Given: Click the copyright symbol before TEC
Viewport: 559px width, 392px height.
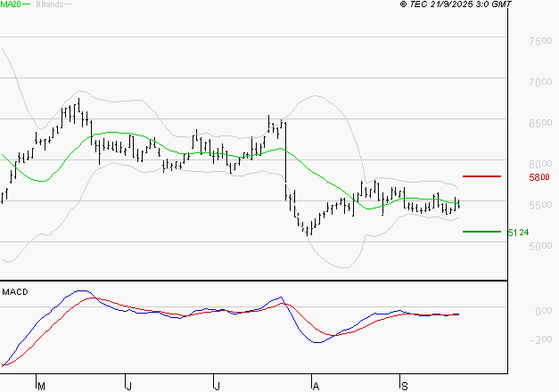Looking at the screenshot, I should (x=403, y=5).
